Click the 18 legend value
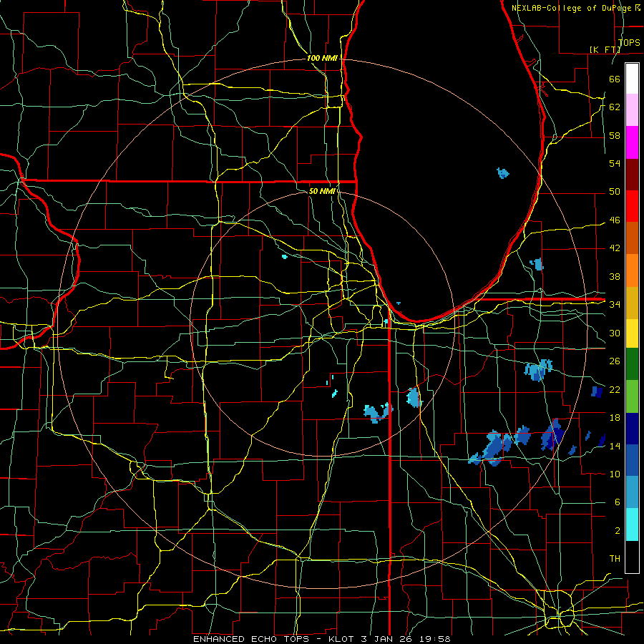This screenshot has width=644, height=644. [615, 418]
